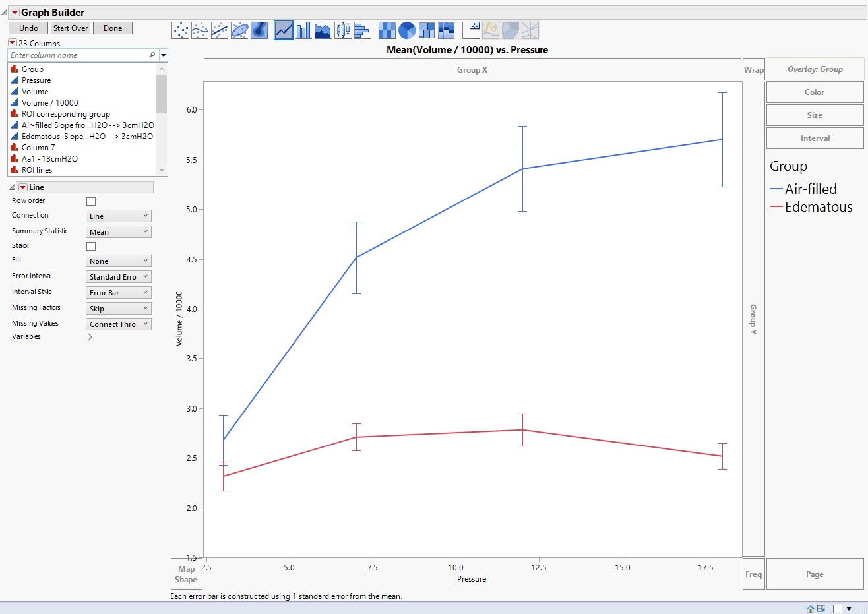The width and height of the screenshot is (868, 614).
Task: Select the Area chart element icon
Action: 323,30
